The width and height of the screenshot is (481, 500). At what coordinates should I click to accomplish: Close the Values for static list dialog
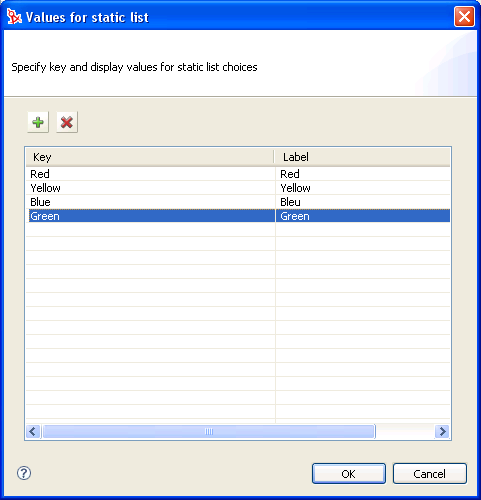464,16
